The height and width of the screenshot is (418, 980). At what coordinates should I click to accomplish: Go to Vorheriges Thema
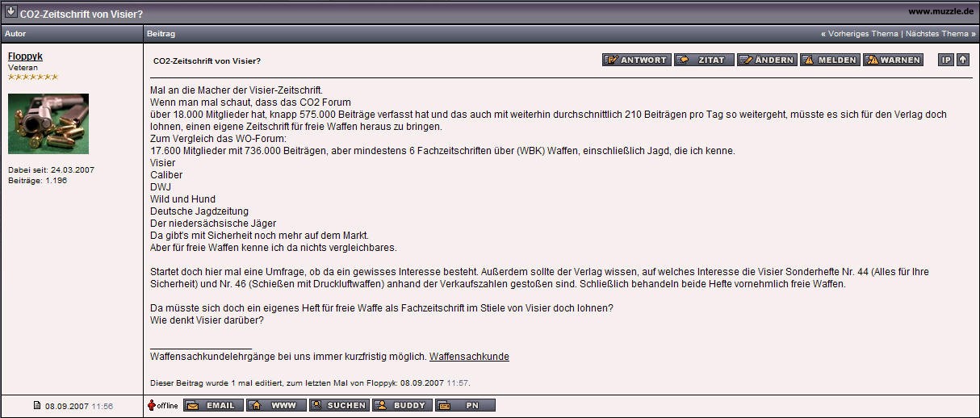(863, 34)
